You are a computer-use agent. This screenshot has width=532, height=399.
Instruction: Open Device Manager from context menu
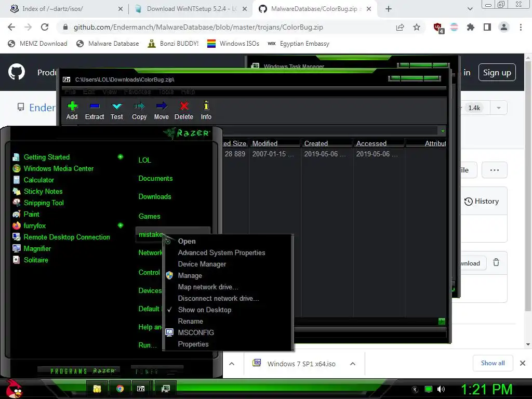click(202, 264)
